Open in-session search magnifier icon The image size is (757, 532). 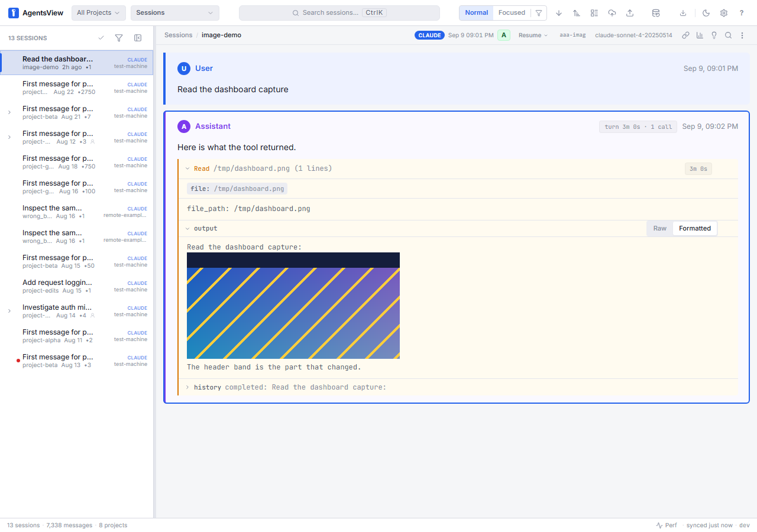click(x=728, y=35)
